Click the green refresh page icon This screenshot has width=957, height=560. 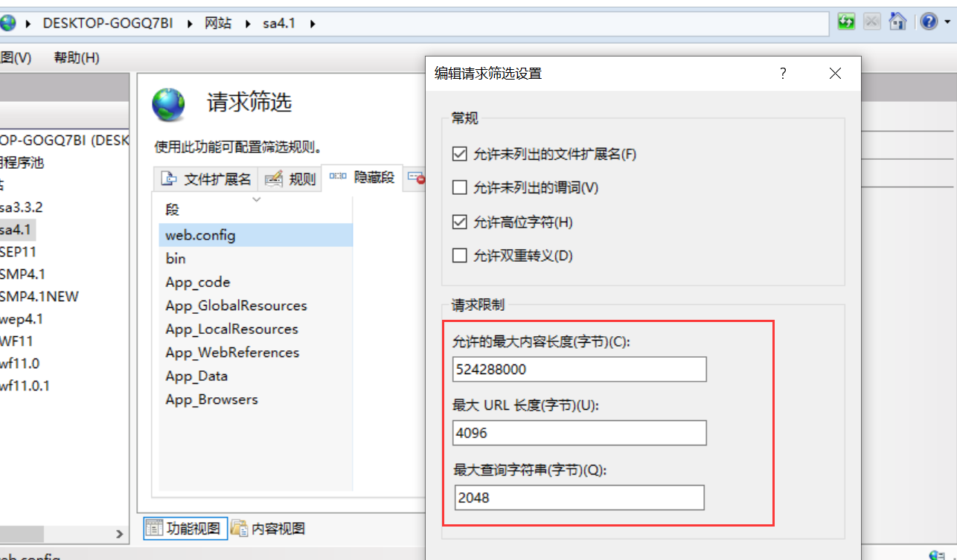(846, 22)
